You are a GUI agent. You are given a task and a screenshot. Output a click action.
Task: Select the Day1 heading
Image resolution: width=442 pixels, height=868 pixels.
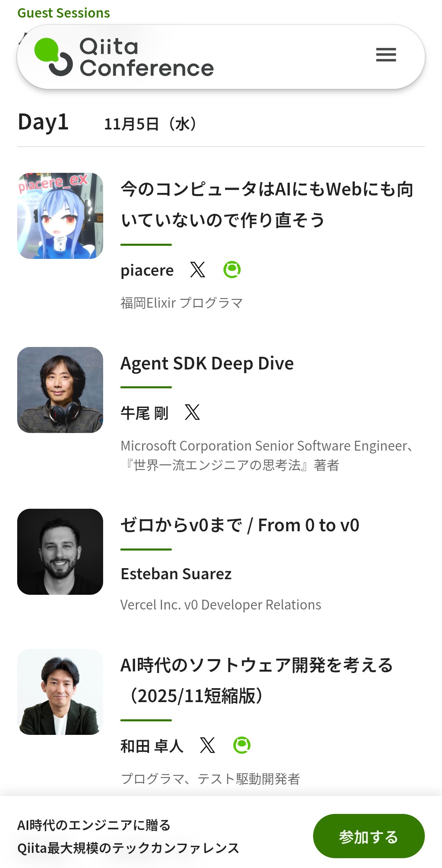[43, 122]
